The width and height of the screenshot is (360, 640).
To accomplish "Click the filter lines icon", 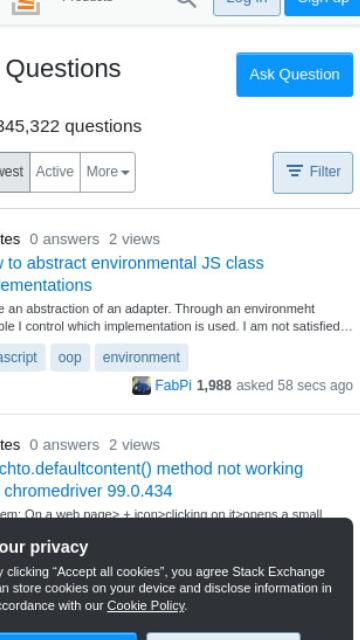I will pyautogui.click(x=295, y=171).
